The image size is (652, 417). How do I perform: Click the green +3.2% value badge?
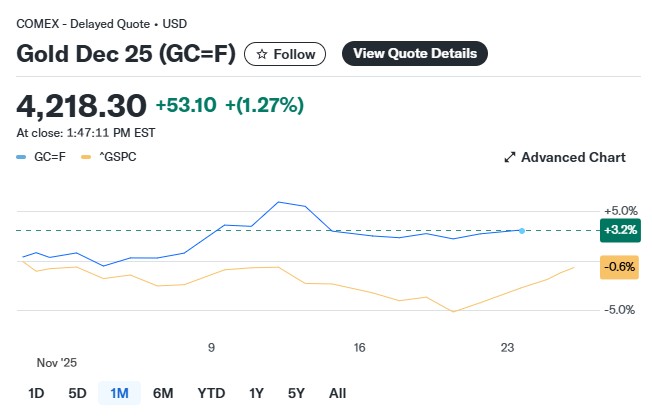pyautogui.click(x=620, y=229)
